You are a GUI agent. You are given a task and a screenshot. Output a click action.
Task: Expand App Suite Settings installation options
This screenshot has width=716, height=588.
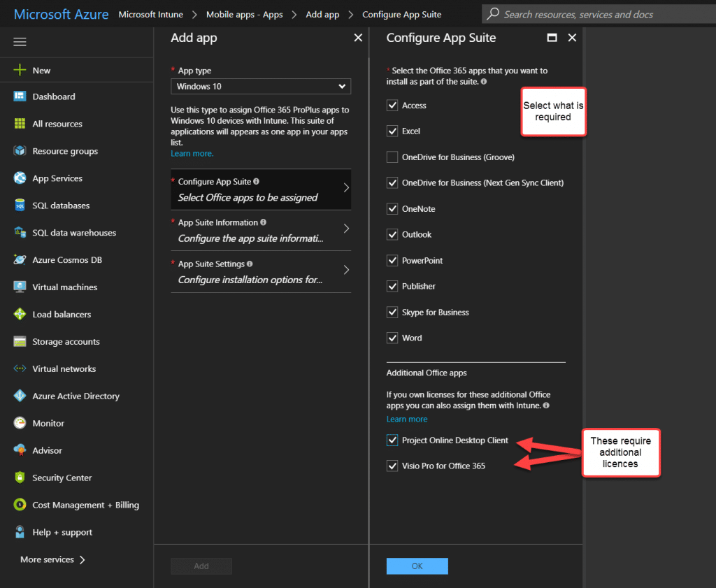tap(260, 271)
